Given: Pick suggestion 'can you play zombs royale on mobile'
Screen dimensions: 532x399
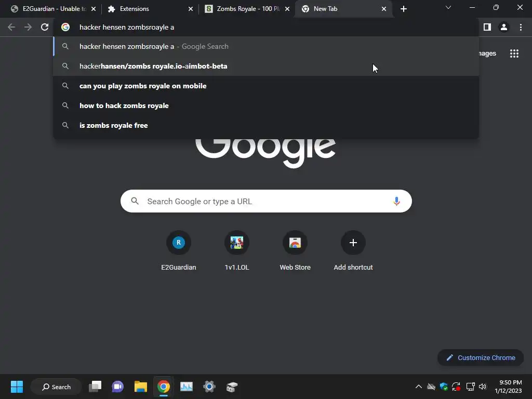Looking at the screenshot, I should coord(266,86).
